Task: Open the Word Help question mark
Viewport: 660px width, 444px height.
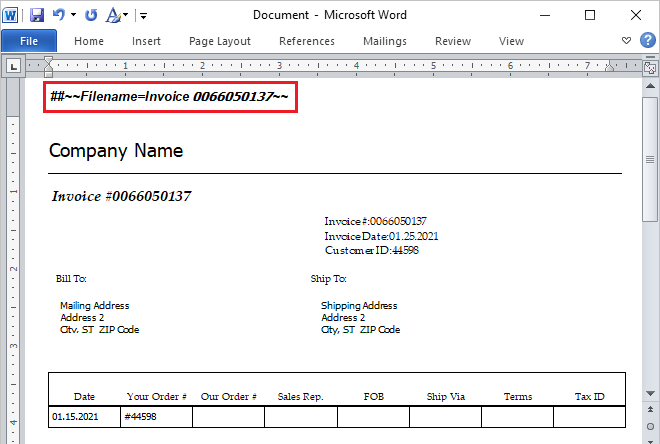Action: pyautogui.click(x=647, y=41)
